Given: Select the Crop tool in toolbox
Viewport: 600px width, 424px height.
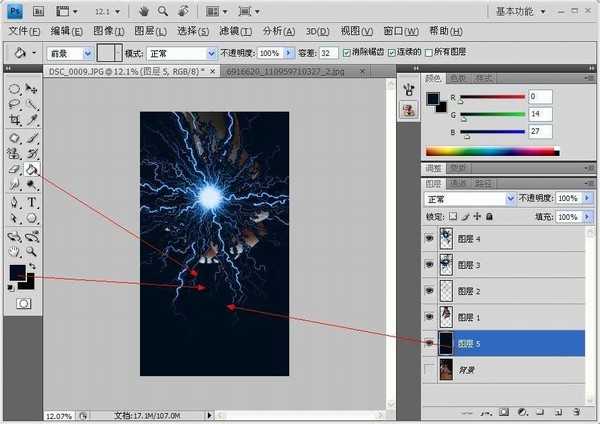Looking at the screenshot, I should point(15,120).
